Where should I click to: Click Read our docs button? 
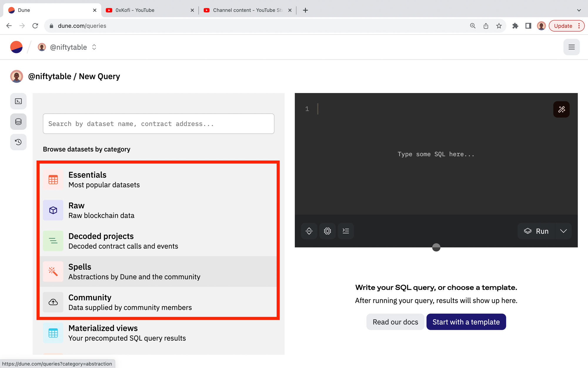395,322
